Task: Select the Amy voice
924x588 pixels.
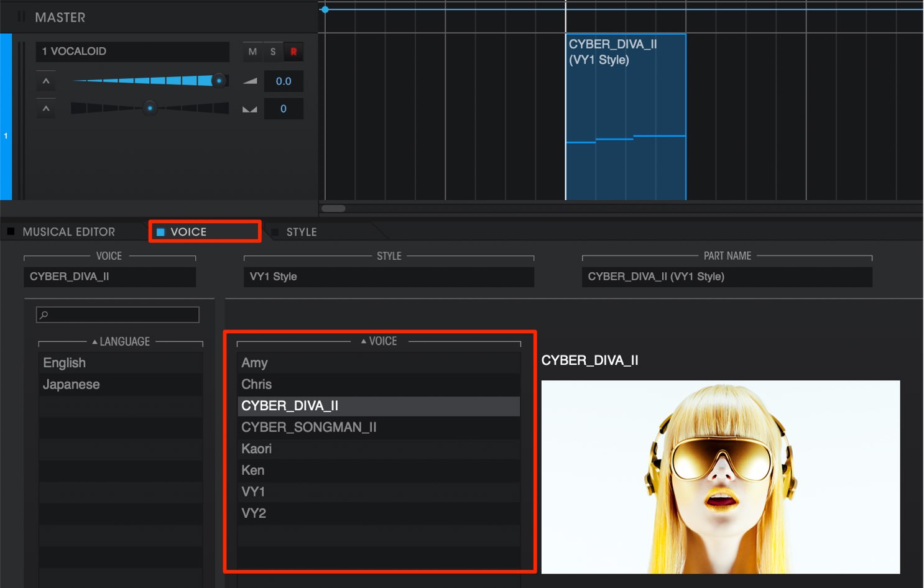Action: tap(379, 363)
